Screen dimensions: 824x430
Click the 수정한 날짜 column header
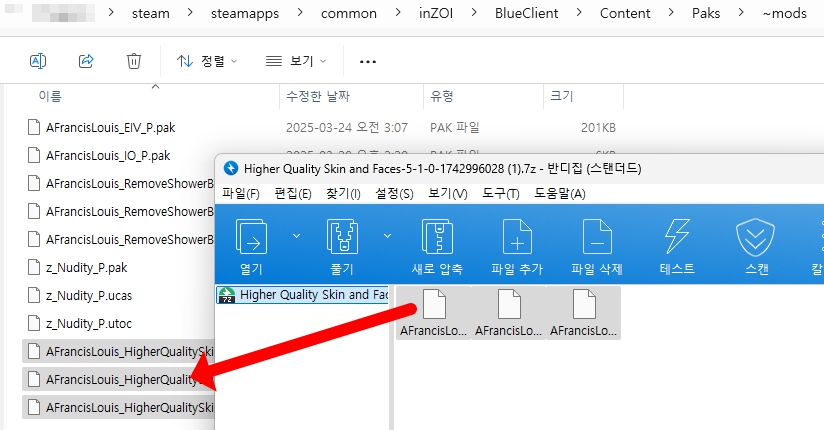(316, 96)
